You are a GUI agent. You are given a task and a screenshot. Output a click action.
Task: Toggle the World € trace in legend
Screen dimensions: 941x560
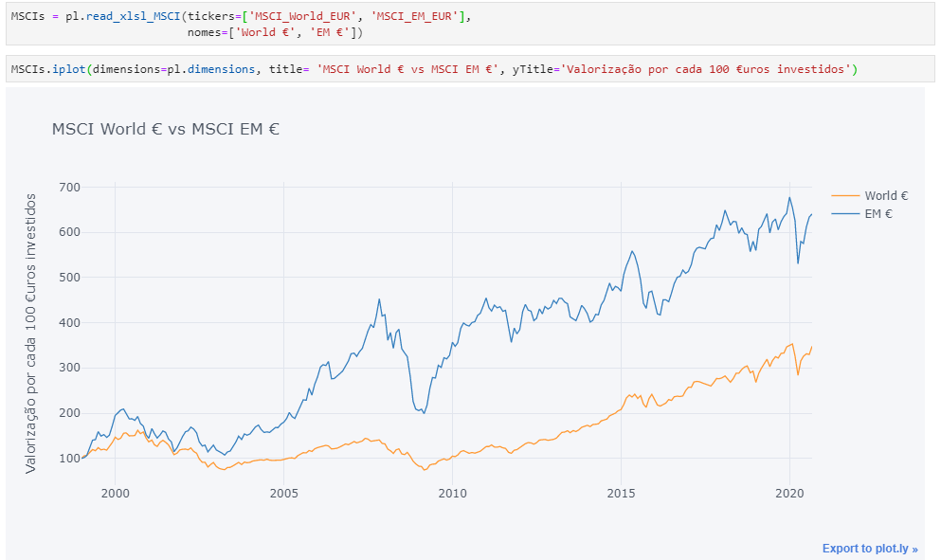(x=886, y=195)
